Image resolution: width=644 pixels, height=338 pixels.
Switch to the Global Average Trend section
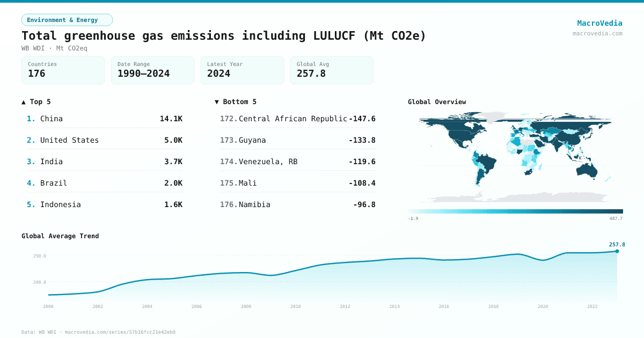pyautogui.click(x=60, y=236)
